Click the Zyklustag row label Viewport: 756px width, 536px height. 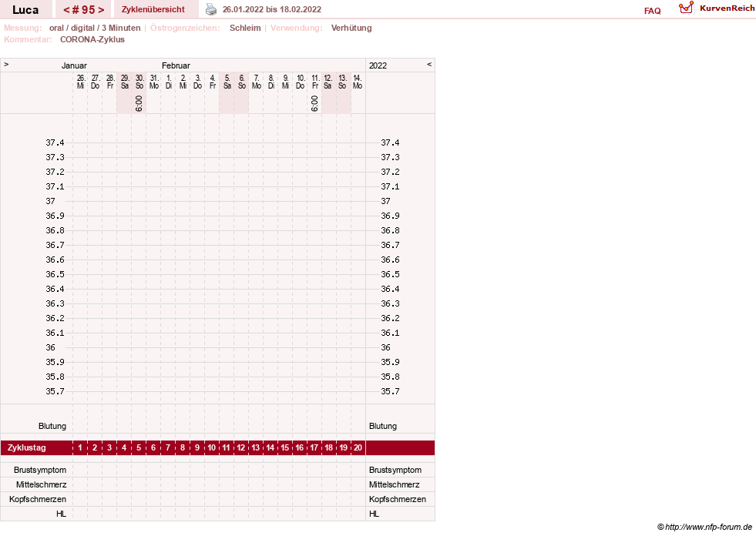point(26,447)
